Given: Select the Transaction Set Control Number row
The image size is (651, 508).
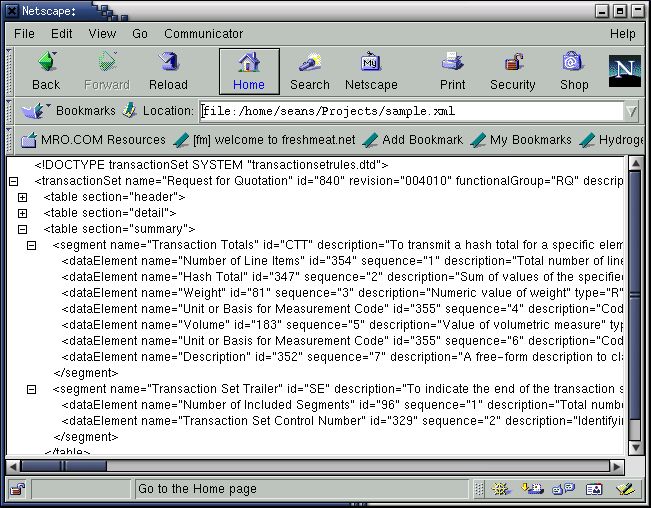Looking at the screenshot, I should tap(342, 421).
